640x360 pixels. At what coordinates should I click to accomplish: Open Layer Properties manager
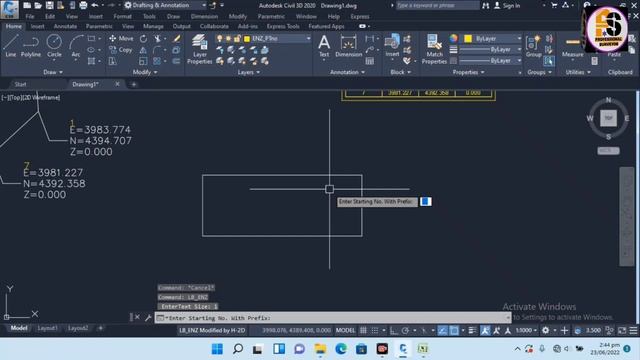(200, 49)
